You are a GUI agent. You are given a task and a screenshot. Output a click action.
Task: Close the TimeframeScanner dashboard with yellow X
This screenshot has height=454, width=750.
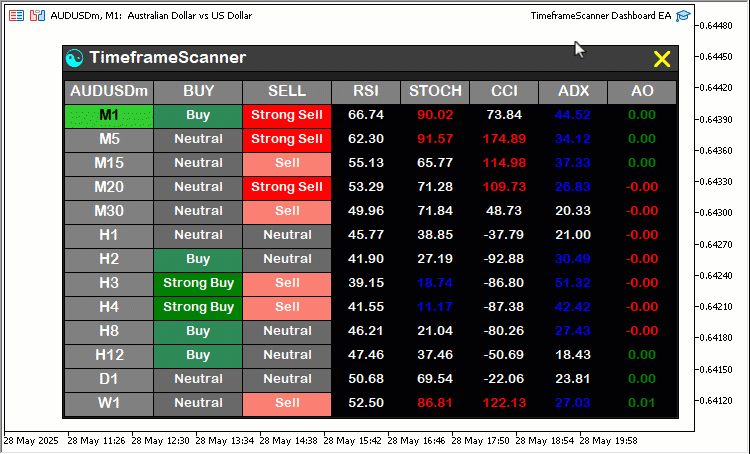[662, 59]
